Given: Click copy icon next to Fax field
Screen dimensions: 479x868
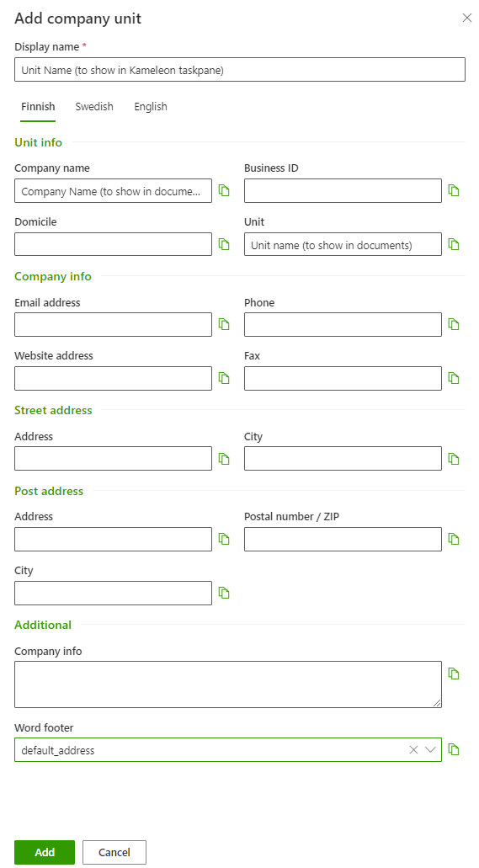Looking at the screenshot, I should 454,378.
